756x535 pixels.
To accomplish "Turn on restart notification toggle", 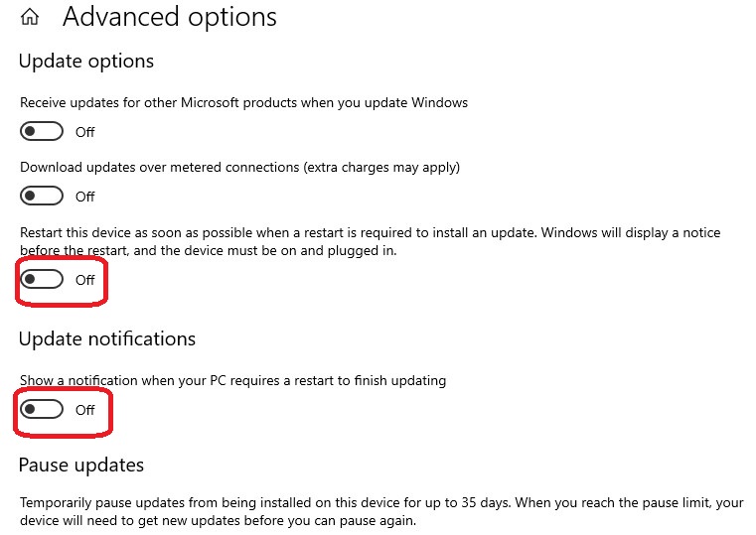I will tap(42, 409).
